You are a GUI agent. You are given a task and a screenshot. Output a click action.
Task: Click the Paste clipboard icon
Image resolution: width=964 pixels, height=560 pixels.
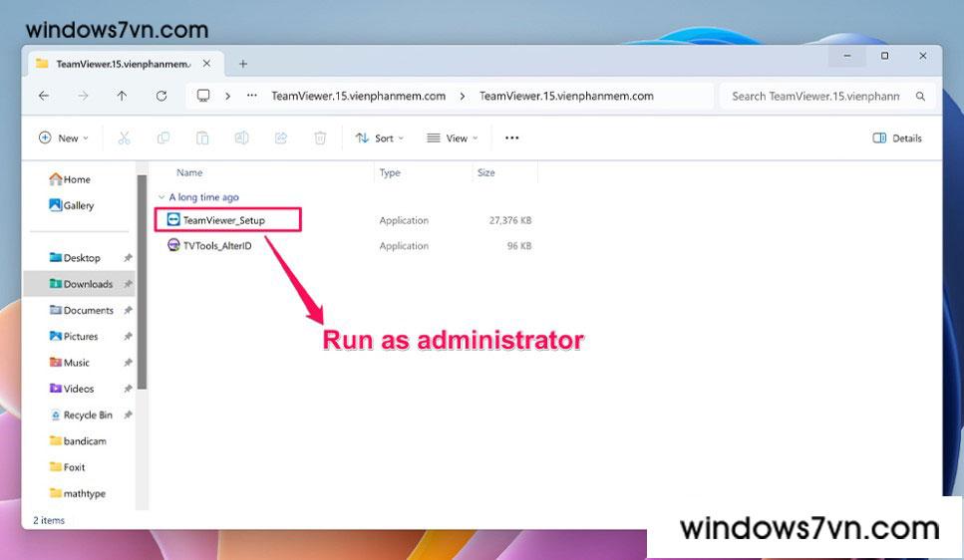click(202, 139)
